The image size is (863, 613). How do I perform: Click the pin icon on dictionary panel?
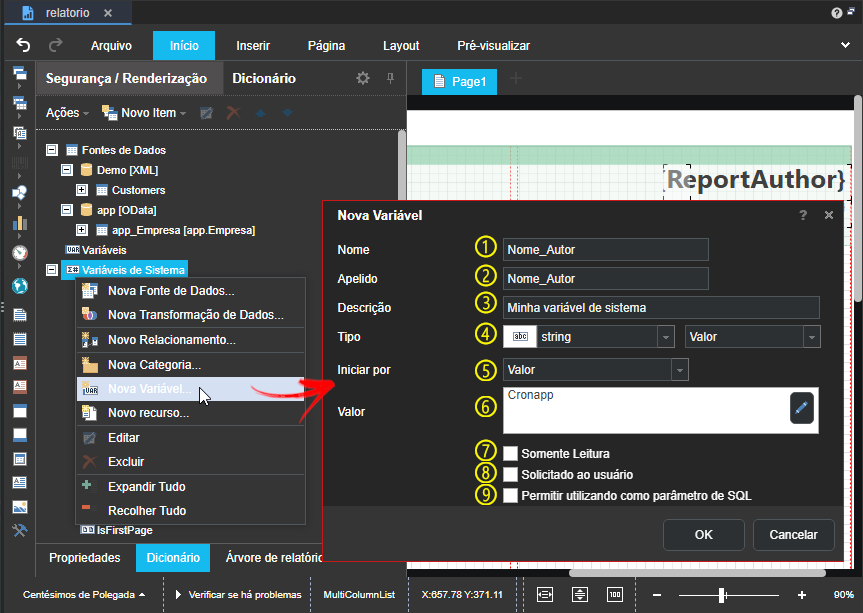[390, 78]
